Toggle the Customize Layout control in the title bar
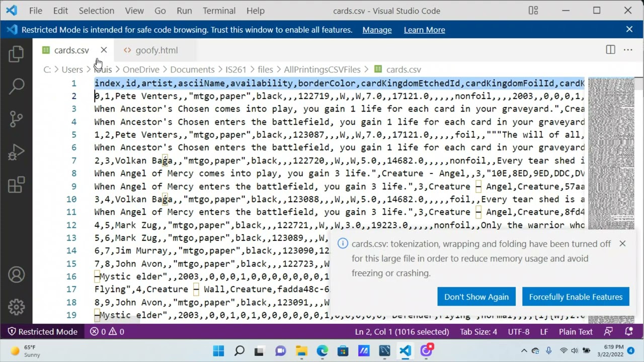This screenshot has height=362, width=644. (x=533, y=11)
